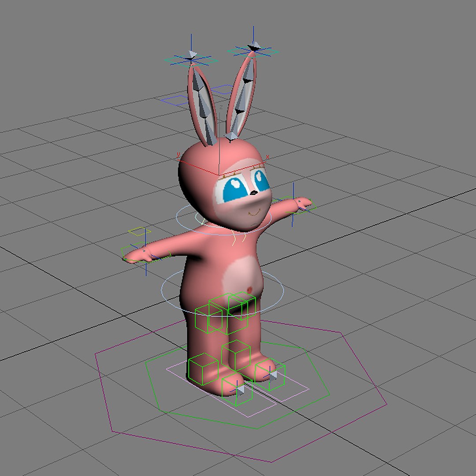The width and height of the screenshot is (476, 476).
Task: Select the cyan control above the shorter ear
Action: point(191,60)
